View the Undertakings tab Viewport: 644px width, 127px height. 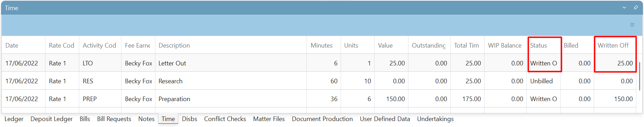point(435,119)
